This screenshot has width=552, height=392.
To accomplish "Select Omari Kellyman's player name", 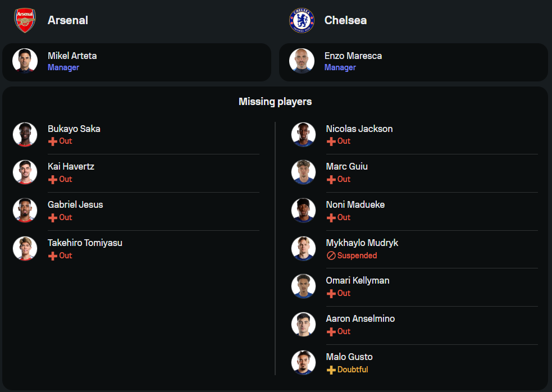I will pos(358,280).
